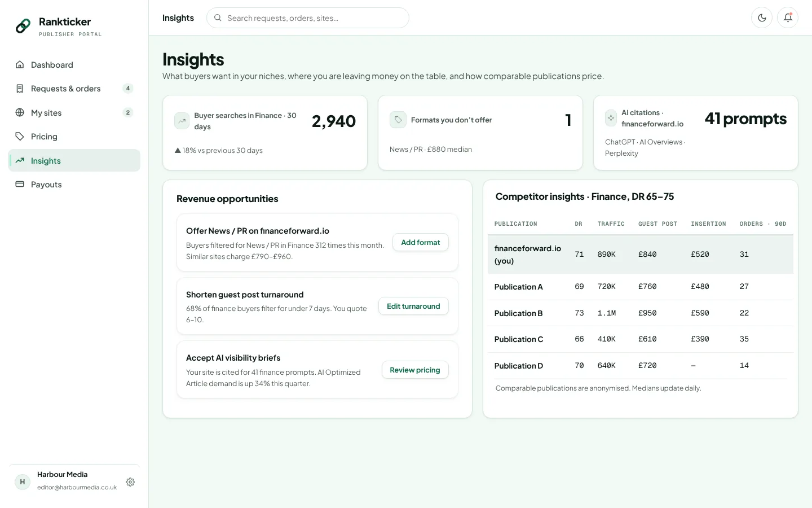Click the Review pricing button
Image resolution: width=812 pixels, height=508 pixels.
tap(415, 370)
